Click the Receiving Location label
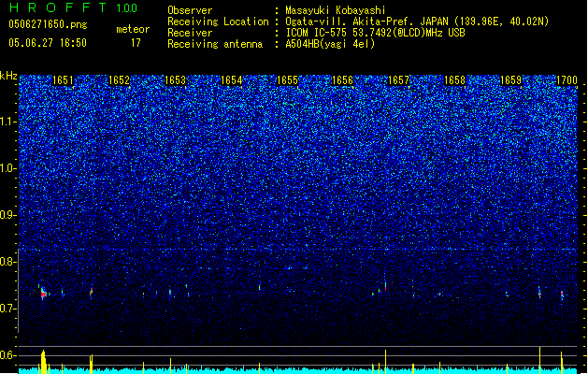 218,22
